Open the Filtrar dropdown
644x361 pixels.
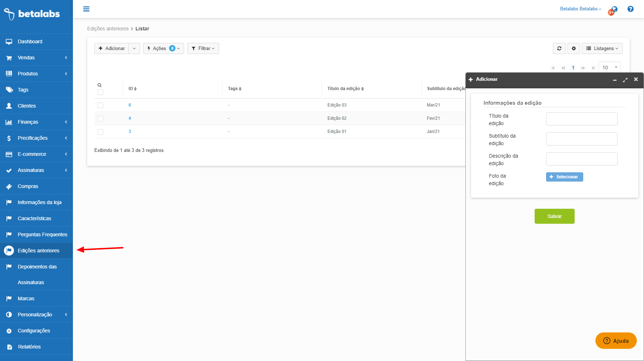click(x=203, y=49)
